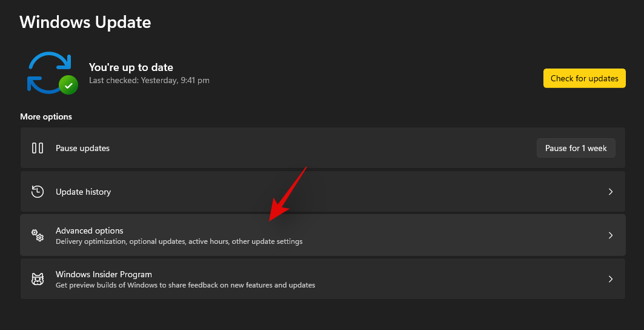Viewport: 644px width, 330px height.
Task: Open the Windows Insider Program label
Action: 104,274
